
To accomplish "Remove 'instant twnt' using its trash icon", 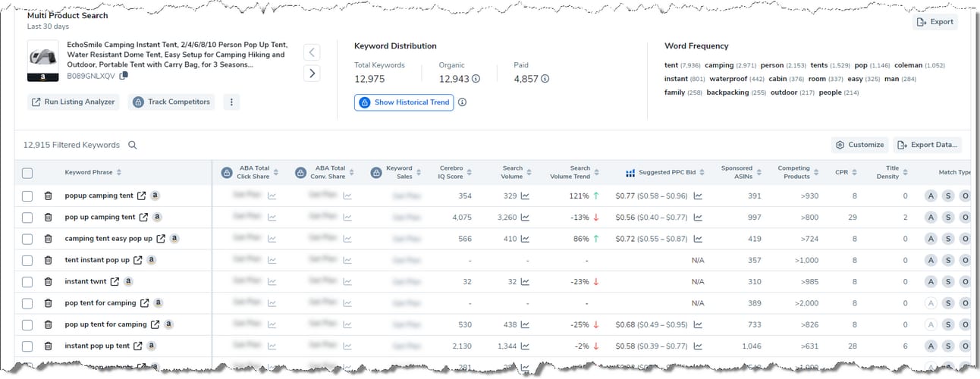I will click(48, 282).
